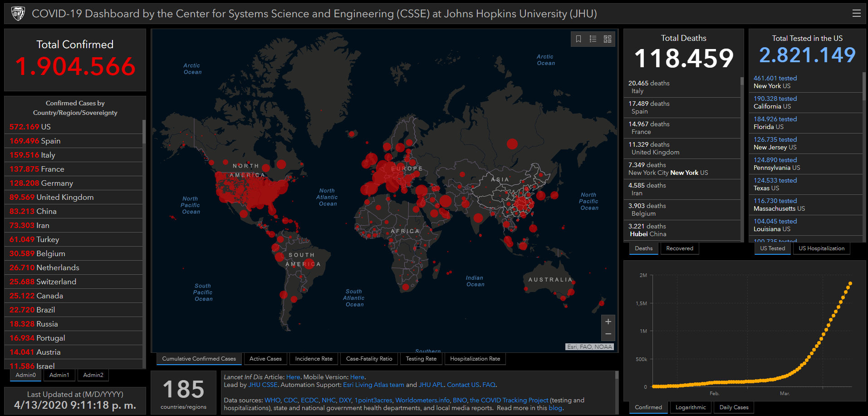Switch to the Active Cases map tab

tap(265, 359)
